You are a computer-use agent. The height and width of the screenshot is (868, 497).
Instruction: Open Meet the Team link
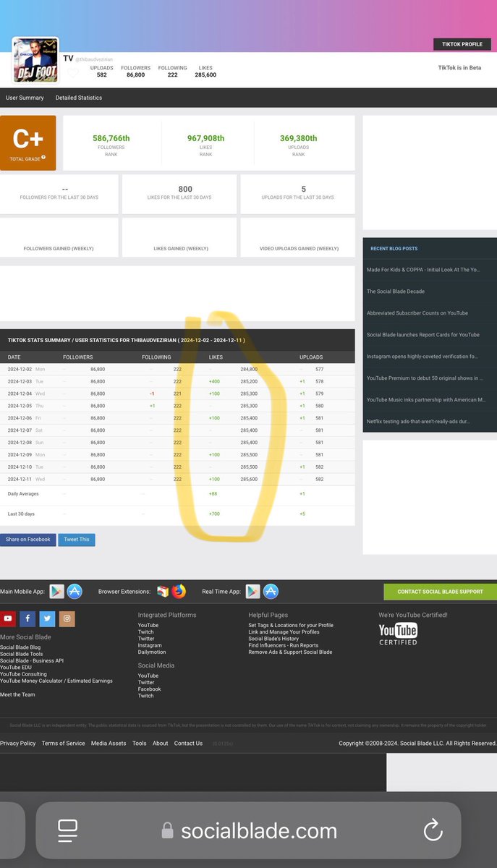tap(17, 694)
